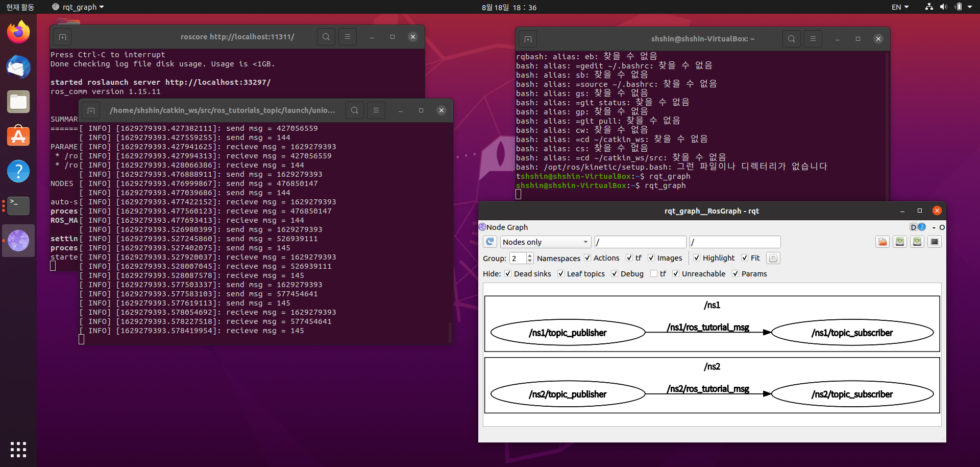
Task: Click the D dock button in rqt
Action: 914,227
